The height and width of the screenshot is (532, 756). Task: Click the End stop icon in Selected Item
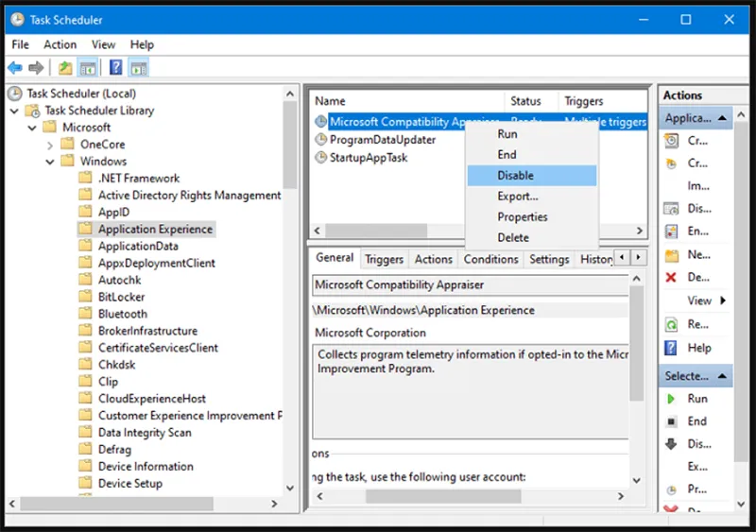[671, 421]
